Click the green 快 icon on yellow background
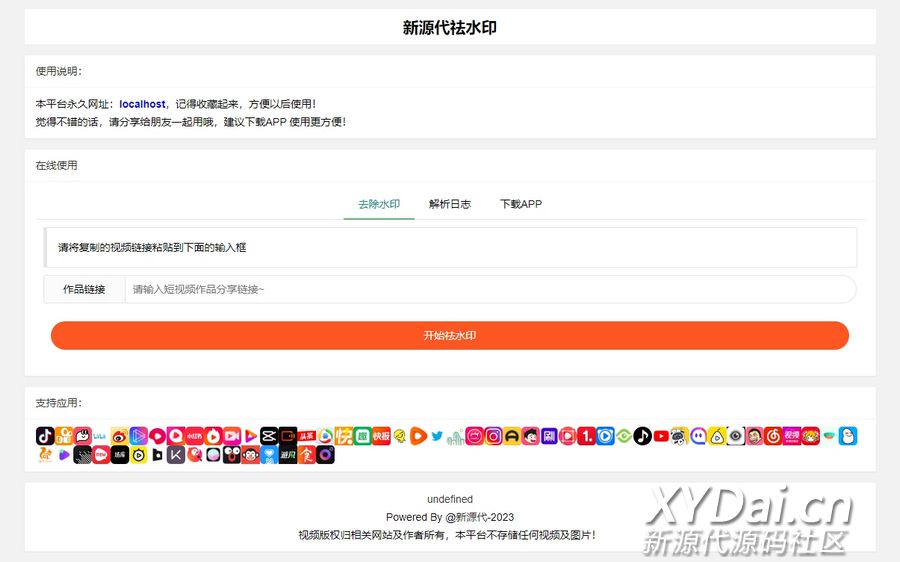Image resolution: width=900 pixels, height=562 pixels. point(343,436)
